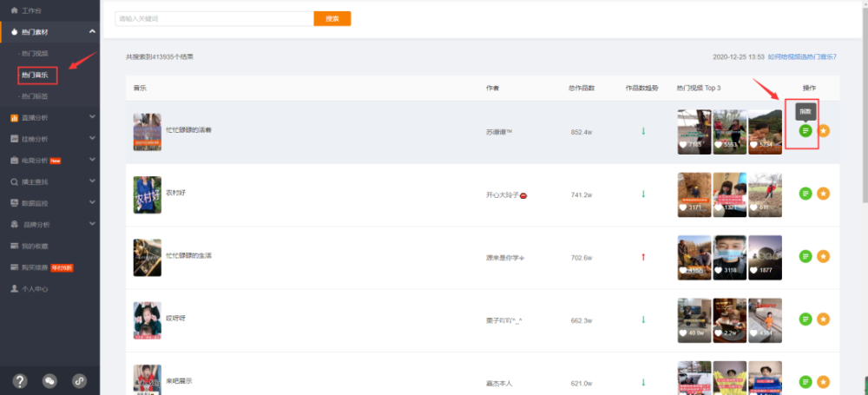Open the first top video thumbnail for 农村好
Screen dimensions: 868x395
point(694,194)
